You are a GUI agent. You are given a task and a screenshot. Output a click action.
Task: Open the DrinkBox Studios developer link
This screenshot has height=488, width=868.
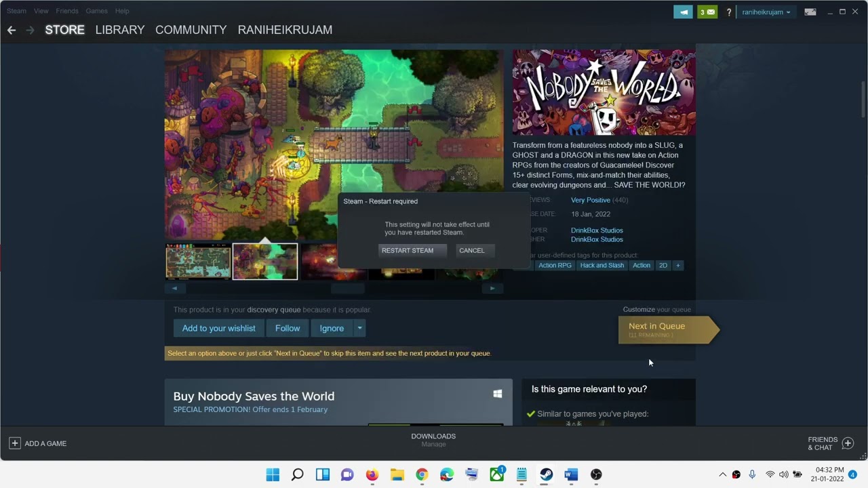pyautogui.click(x=597, y=230)
